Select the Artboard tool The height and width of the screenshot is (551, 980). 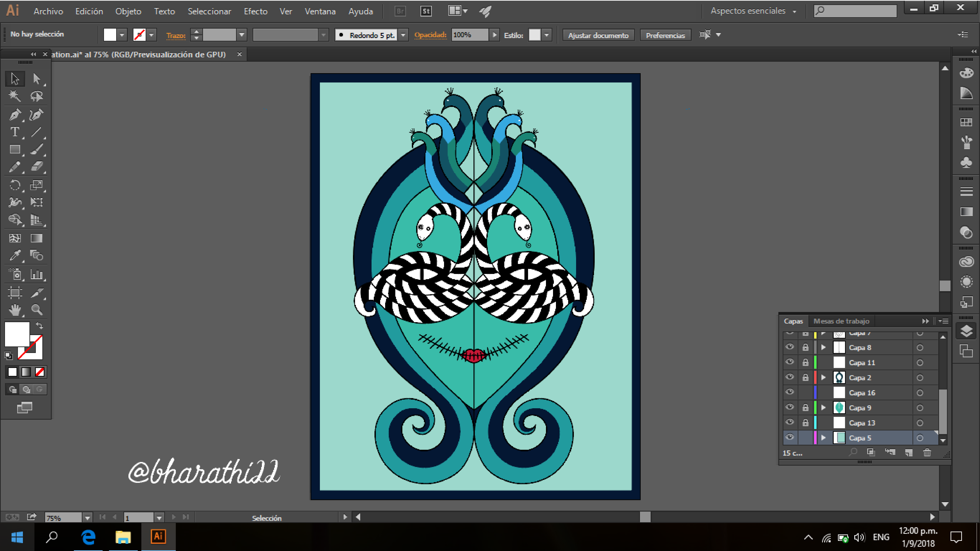pos(15,293)
